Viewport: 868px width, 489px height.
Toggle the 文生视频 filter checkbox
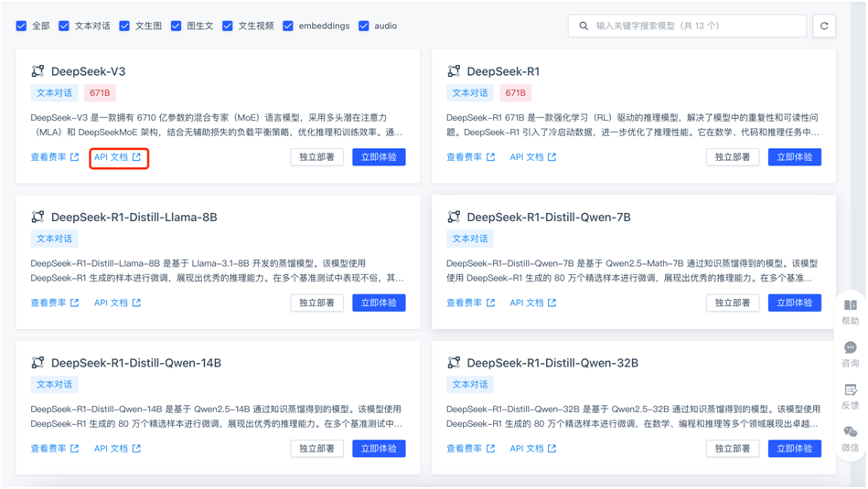pyautogui.click(x=228, y=26)
